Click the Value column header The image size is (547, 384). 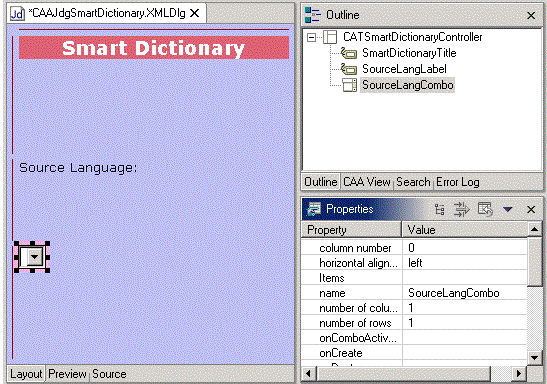point(465,230)
